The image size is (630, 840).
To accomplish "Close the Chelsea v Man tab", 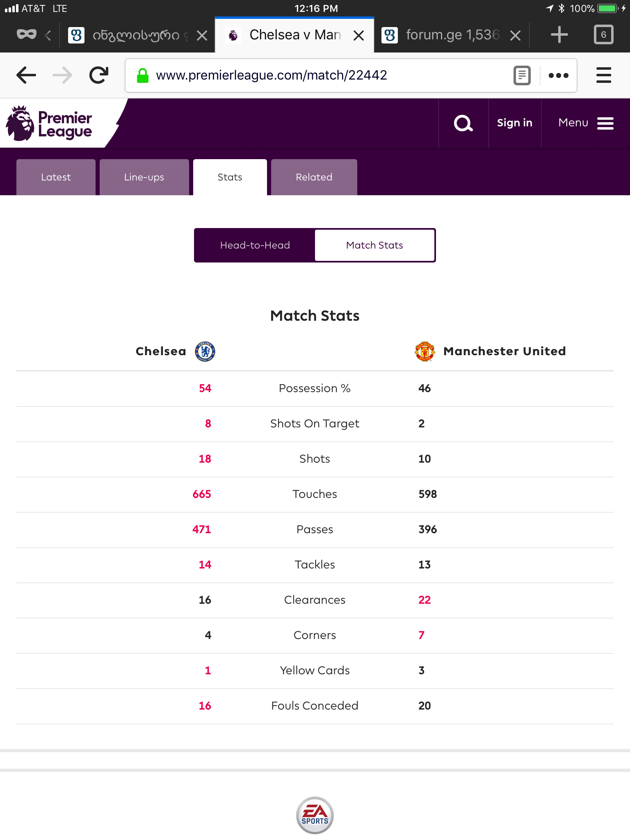I will [359, 36].
